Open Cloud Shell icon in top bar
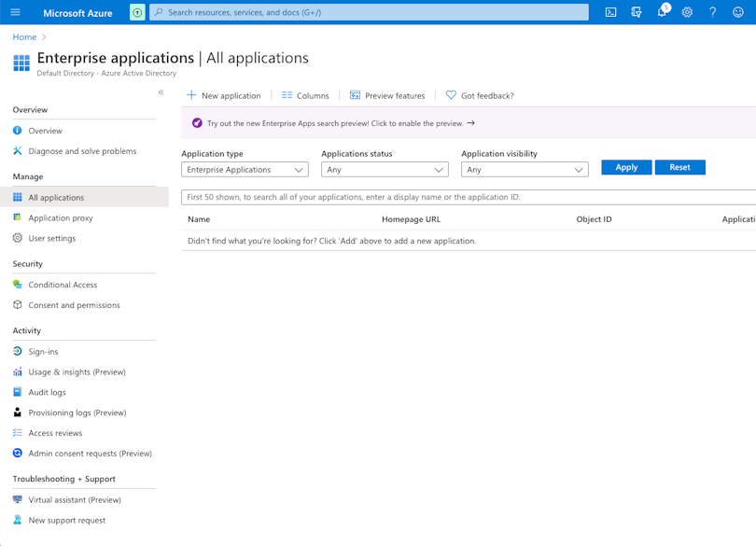 point(611,12)
